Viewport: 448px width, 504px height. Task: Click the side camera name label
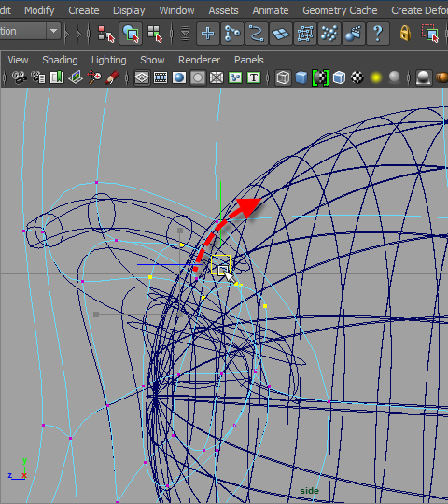(x=309, y=491)
